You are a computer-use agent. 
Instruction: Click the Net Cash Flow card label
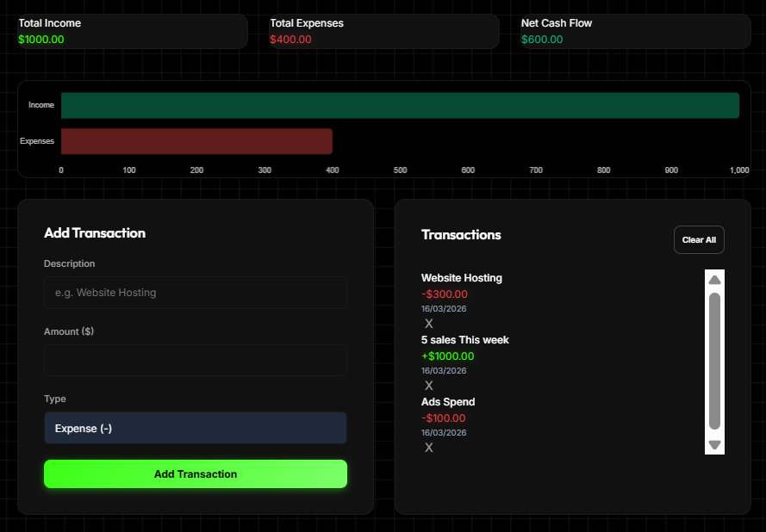point(557,23)
